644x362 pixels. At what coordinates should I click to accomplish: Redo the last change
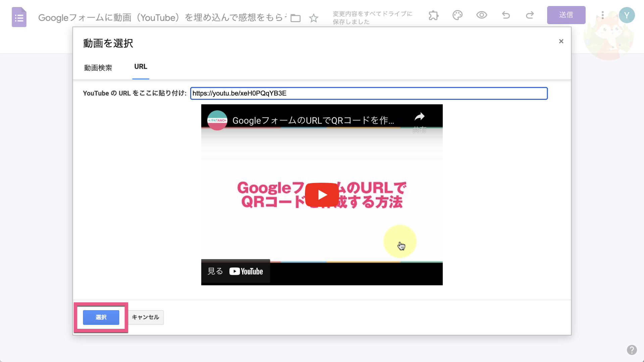coord(530,15)
